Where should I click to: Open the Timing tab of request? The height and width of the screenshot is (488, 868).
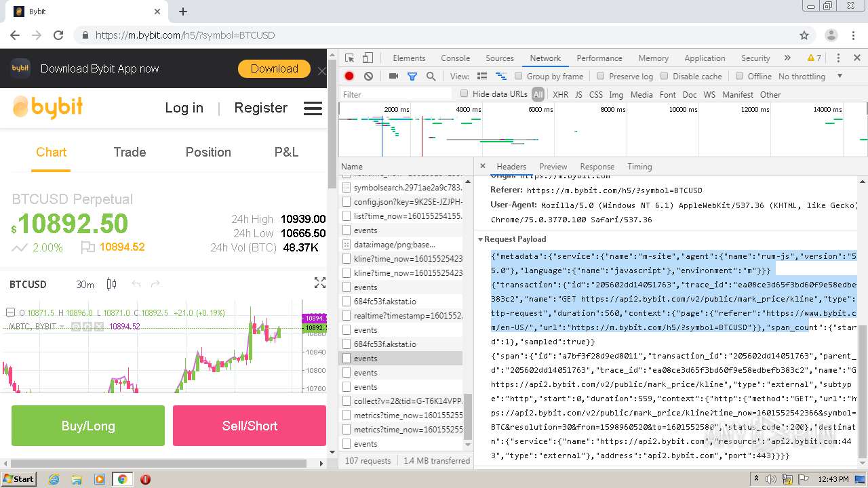pos(639,167)
